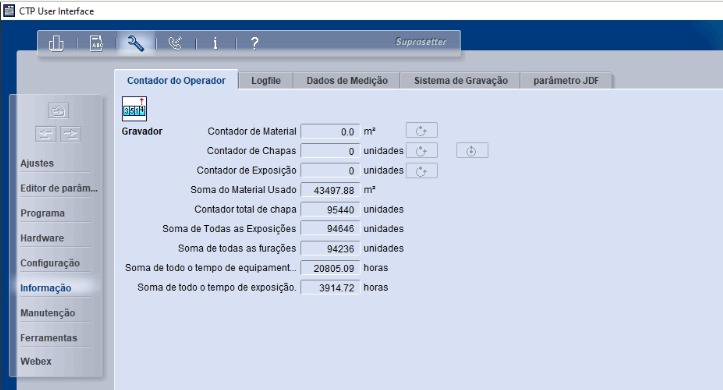Open Editor de parâm... in the sidebar

click(59, 188)
